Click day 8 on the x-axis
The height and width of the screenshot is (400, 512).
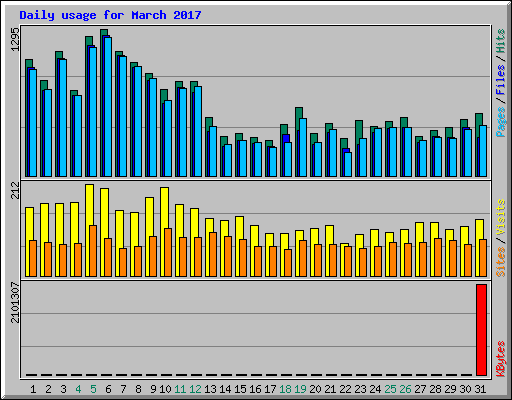coord(138,389)
